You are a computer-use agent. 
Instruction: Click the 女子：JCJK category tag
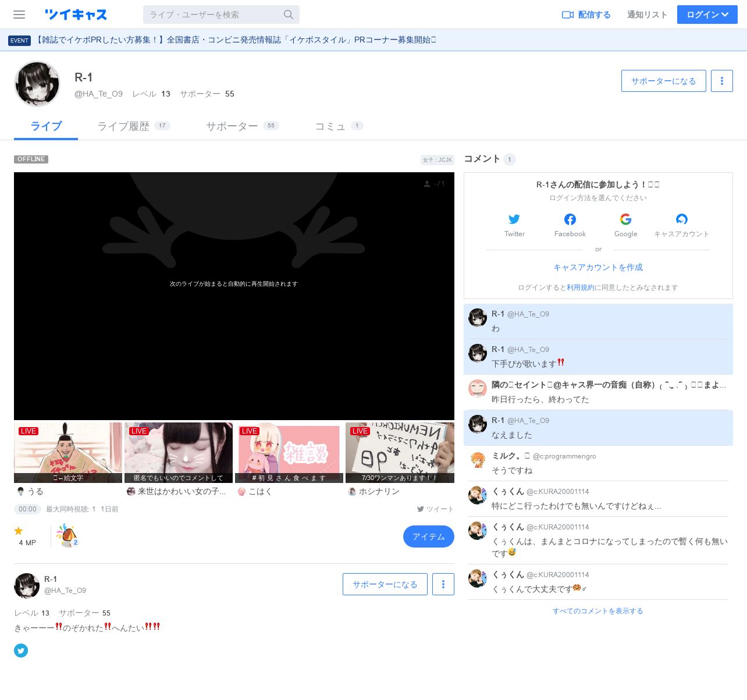437,159
